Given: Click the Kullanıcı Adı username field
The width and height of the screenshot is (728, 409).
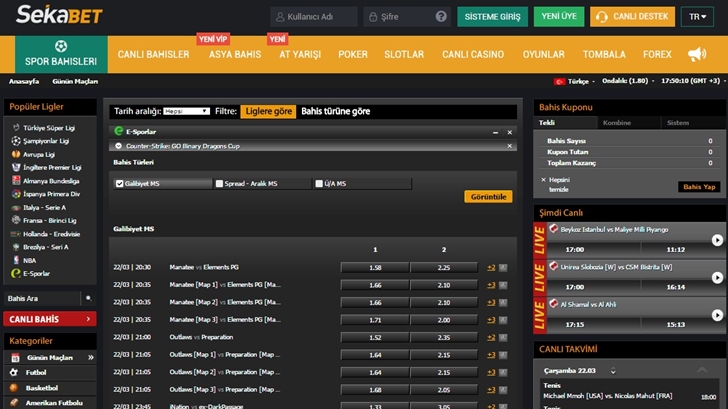Looking at the screenshot, I should click(314, 17).
